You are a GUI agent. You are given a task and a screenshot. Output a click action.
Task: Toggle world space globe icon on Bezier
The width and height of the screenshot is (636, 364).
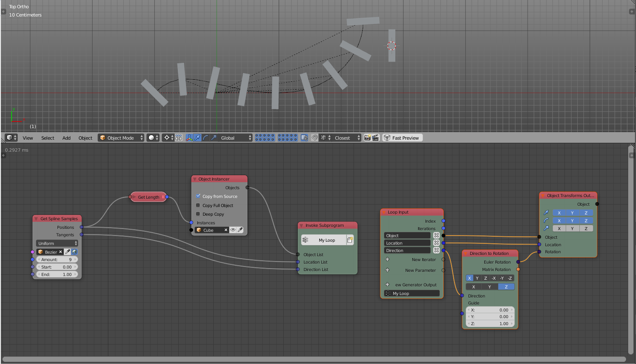point(74,252)
